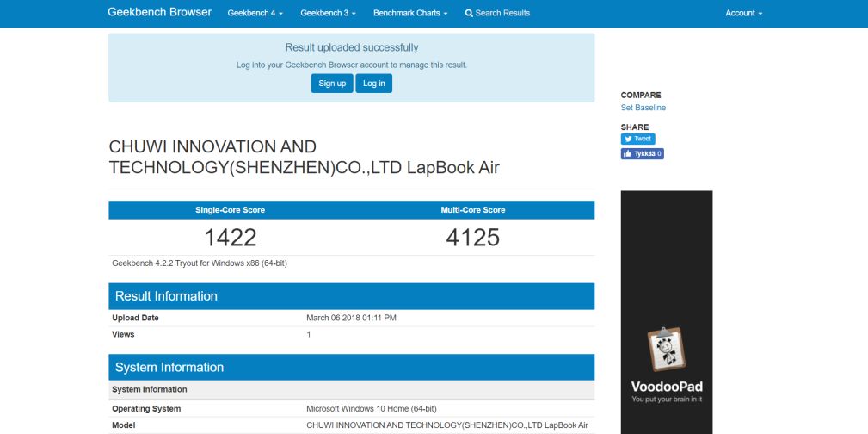The image size is (868, 434).
Task: Click the COMPARE sidebar heading
Action: point(641,96)
